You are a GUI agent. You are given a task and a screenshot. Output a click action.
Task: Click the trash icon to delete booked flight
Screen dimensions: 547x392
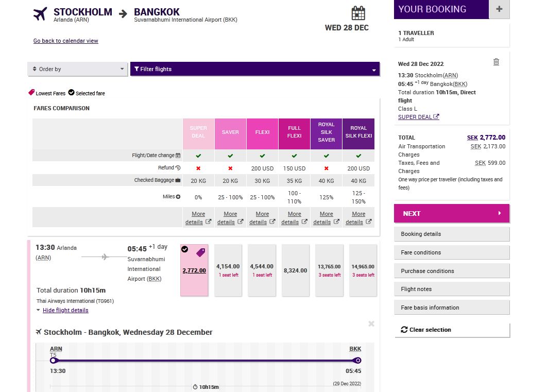pyautogui.click(x=496, y=62)
